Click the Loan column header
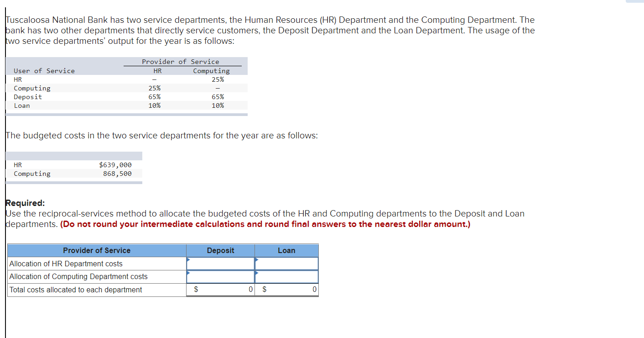Image resolution: width=644 pixels, height=338 pixels. point(286,250)
